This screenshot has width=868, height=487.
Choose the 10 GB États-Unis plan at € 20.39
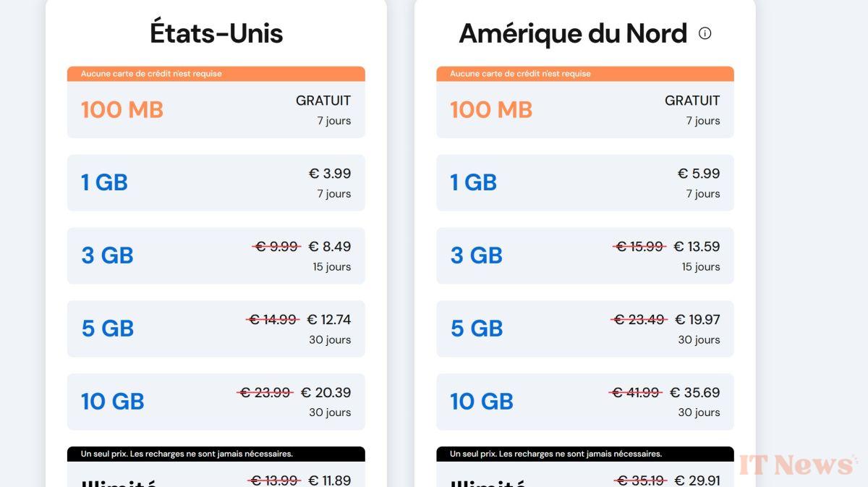216,402
